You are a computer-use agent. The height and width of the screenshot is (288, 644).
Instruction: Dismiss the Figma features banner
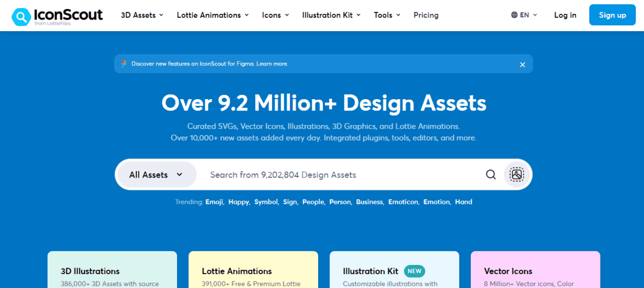click(x=522, y=64)
